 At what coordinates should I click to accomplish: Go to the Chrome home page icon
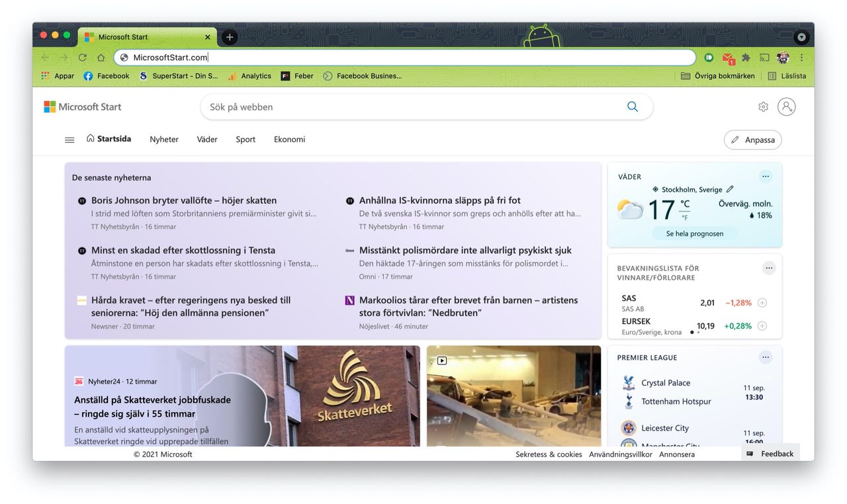(x=101, y=58)
